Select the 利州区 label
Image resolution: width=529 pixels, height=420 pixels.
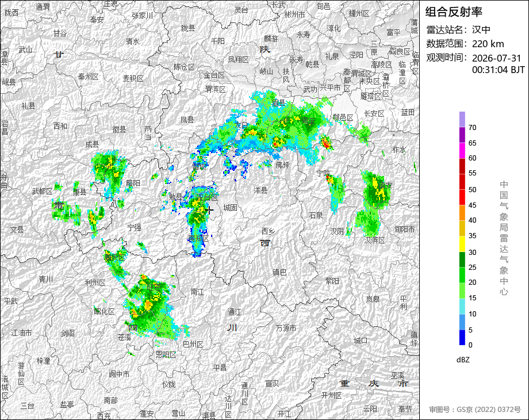(95, 282)
